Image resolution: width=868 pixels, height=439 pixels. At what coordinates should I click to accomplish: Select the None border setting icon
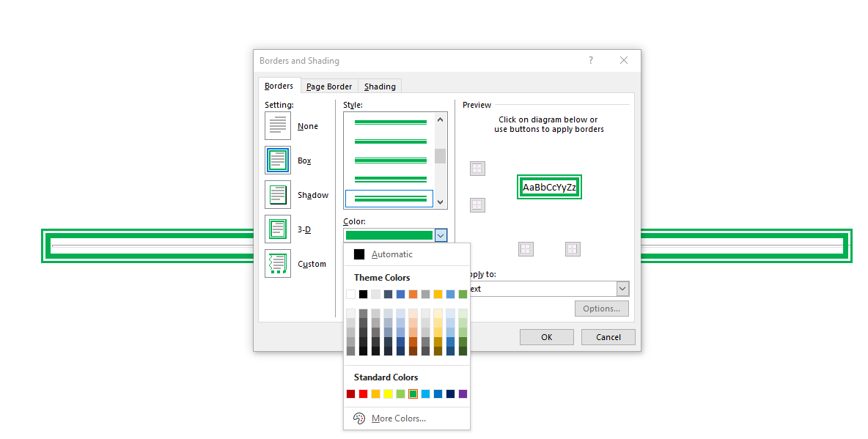tap(278, 125)
